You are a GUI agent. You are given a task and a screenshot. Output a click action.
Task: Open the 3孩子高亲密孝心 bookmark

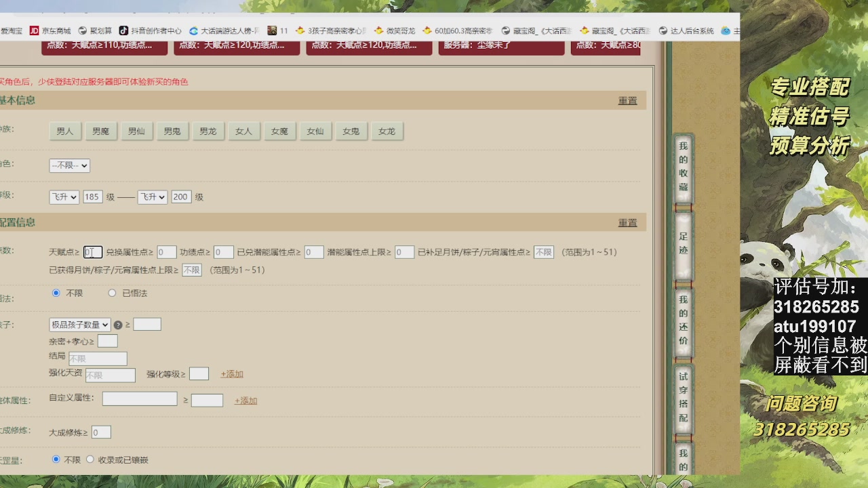tap(331, 30)
